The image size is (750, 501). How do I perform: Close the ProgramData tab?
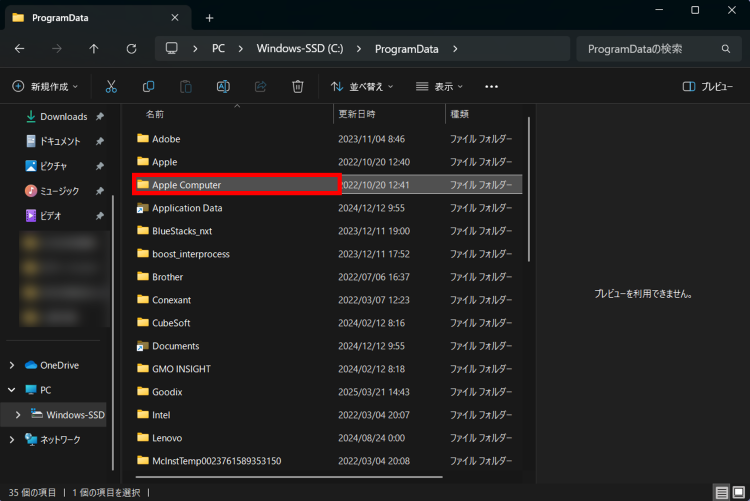coord(175,18)
